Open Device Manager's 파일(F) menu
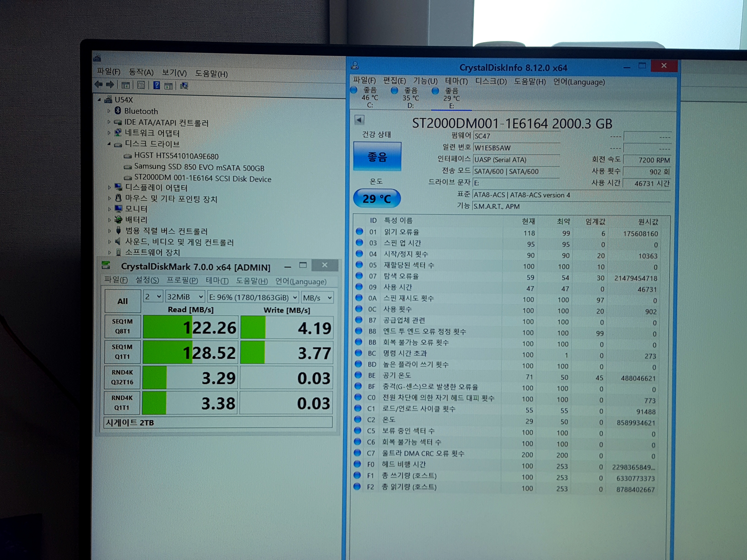Image resolution: width=747 pixels, height=560 pixels. (x=108, y=72)
